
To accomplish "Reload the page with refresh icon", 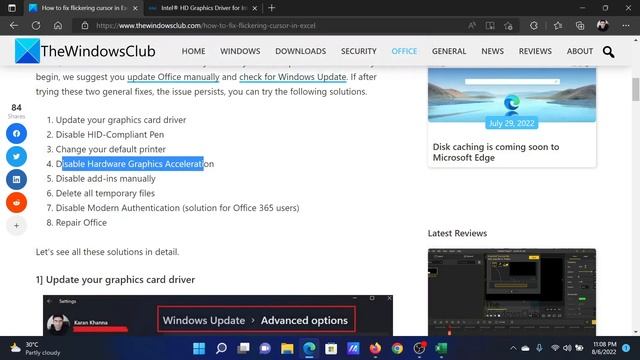I will 36,26.
